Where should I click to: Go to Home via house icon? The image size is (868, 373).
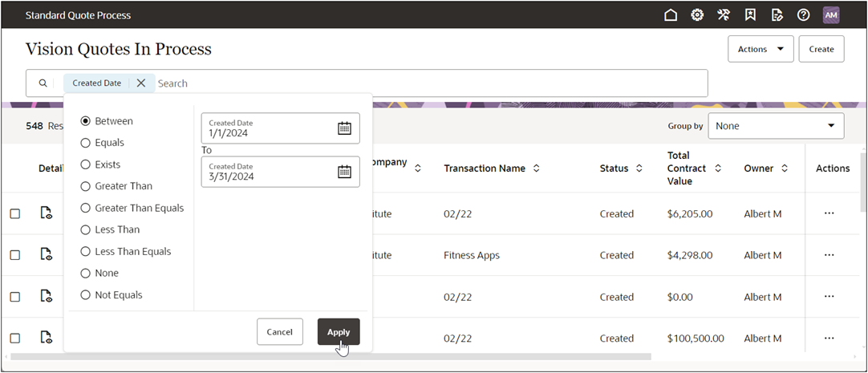click(671, 15)
